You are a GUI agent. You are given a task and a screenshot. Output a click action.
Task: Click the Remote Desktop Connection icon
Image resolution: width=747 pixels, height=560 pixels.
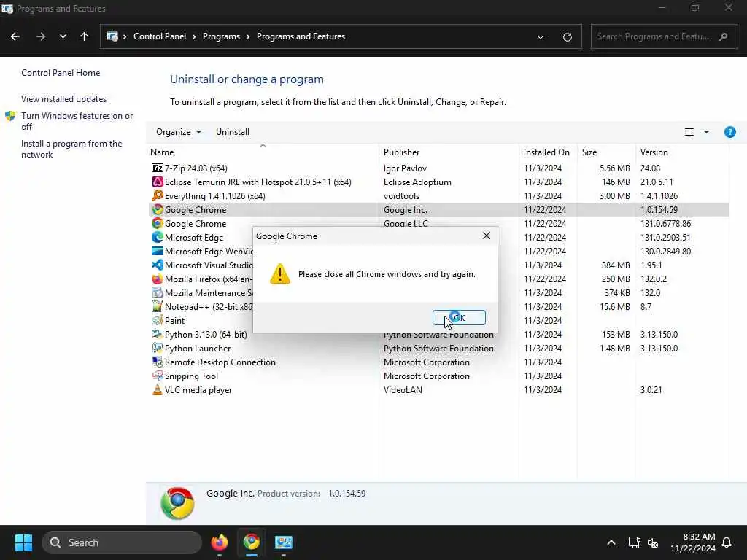tap(158, 362)
